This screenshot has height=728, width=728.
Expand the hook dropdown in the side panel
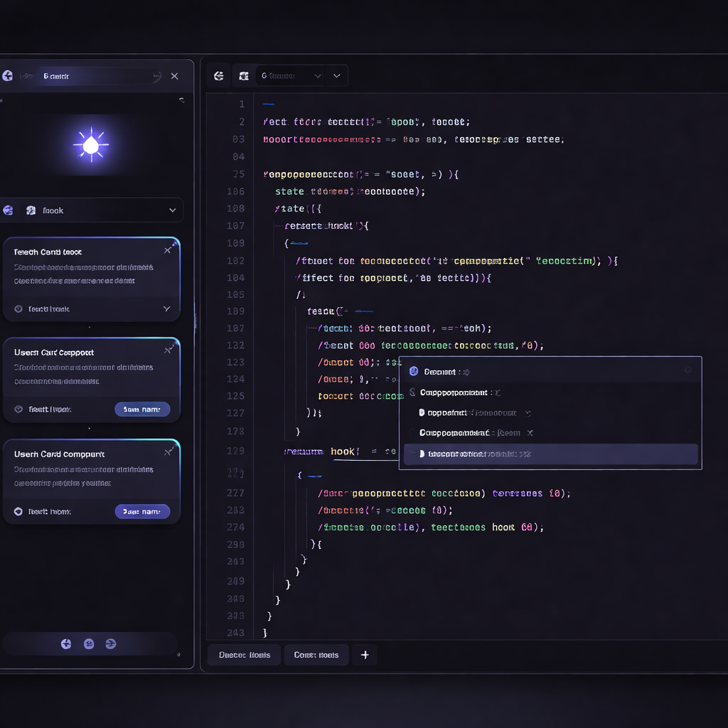coord(172,210)
